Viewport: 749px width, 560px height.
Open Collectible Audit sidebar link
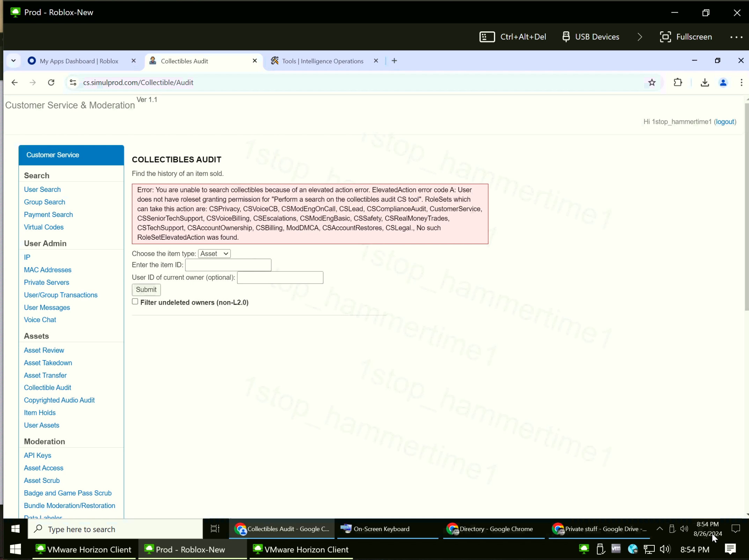tap(47, 388)
